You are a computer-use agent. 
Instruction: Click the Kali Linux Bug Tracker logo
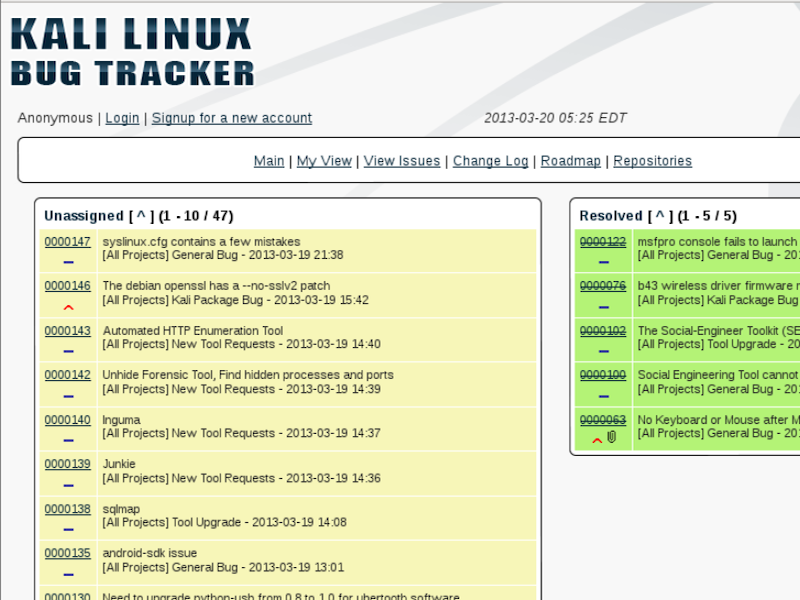coord(132,50)
